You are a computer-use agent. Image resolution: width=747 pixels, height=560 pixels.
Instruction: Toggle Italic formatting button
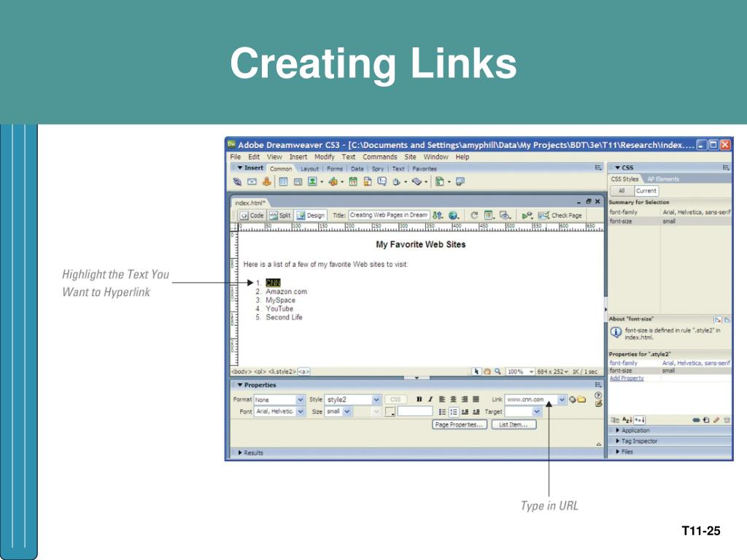[430, 400]
